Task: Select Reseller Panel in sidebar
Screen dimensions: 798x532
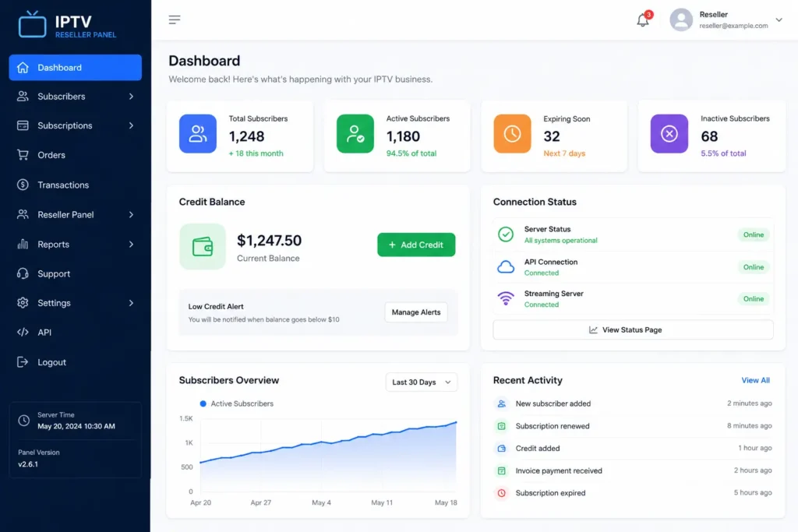Action: point(76,215)
